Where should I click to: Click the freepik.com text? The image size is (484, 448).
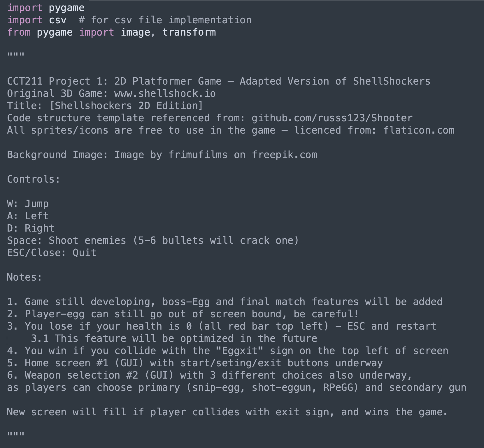pyautogui.click(x=284, y=155)
